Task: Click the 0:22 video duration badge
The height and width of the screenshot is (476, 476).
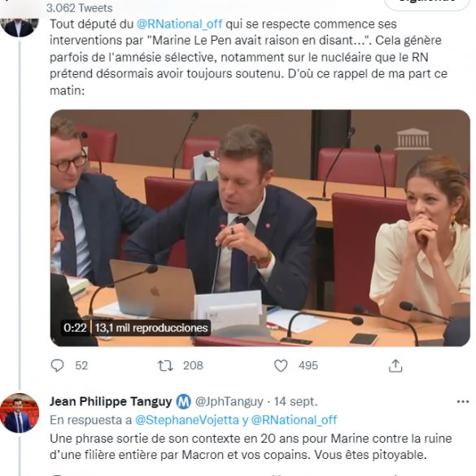Action: [75, 328]
